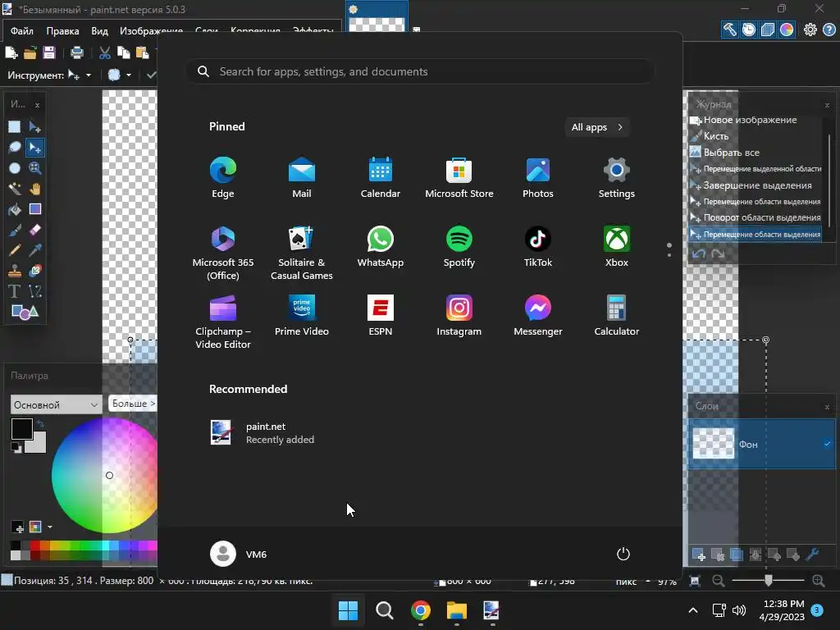Click the Save floppy disk icon

tap(48, 52)
